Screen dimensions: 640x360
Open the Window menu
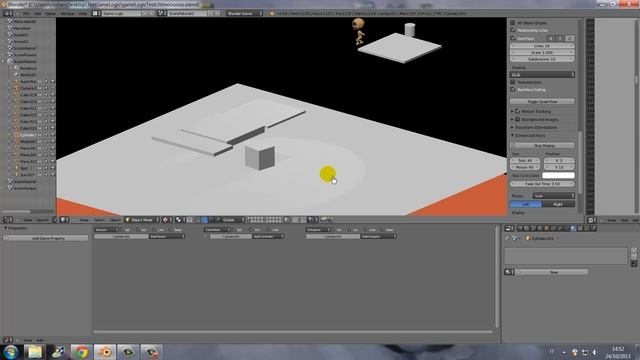tap(68, 13)
